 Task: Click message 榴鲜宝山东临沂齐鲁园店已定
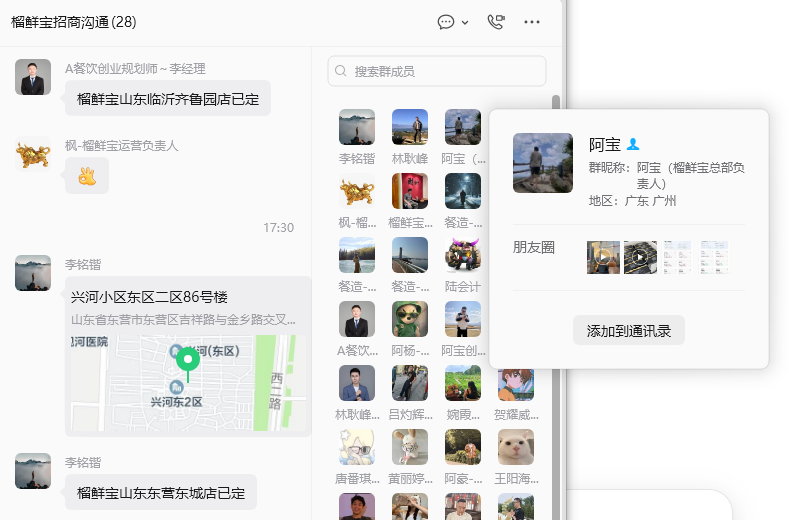pos(168,99)
